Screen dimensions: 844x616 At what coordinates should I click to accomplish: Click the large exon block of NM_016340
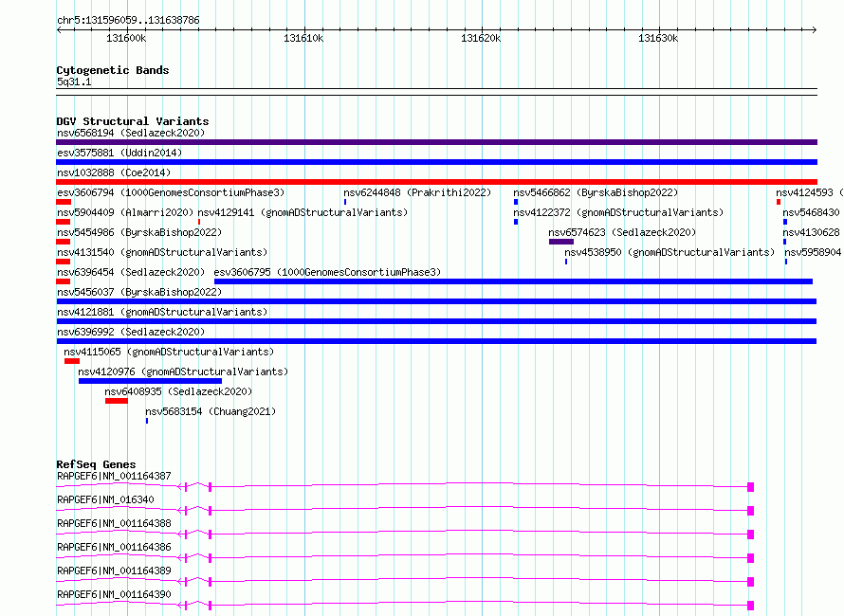pyautogui.click(x=751, y=511)
